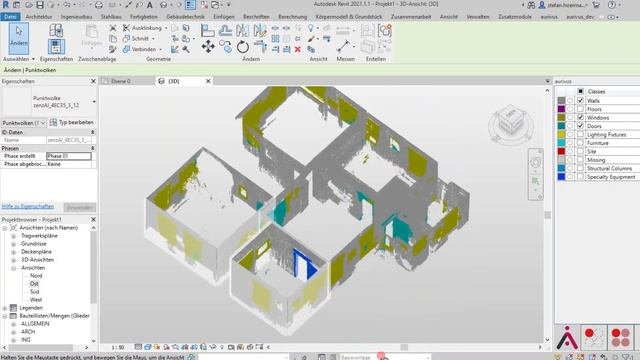Select the Ändern modify arrow tool
The height and width of the screenshot is (360, 640).
click(18, 38)
